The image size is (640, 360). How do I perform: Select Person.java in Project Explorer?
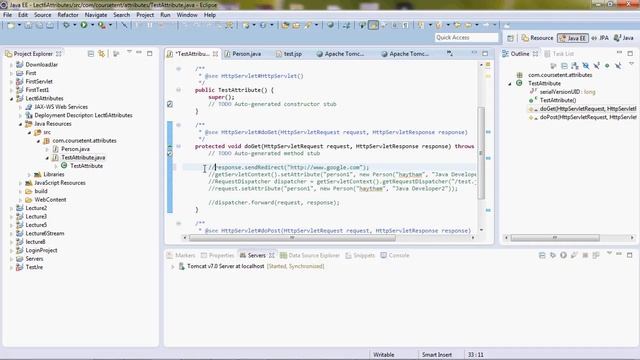point(75,149)
